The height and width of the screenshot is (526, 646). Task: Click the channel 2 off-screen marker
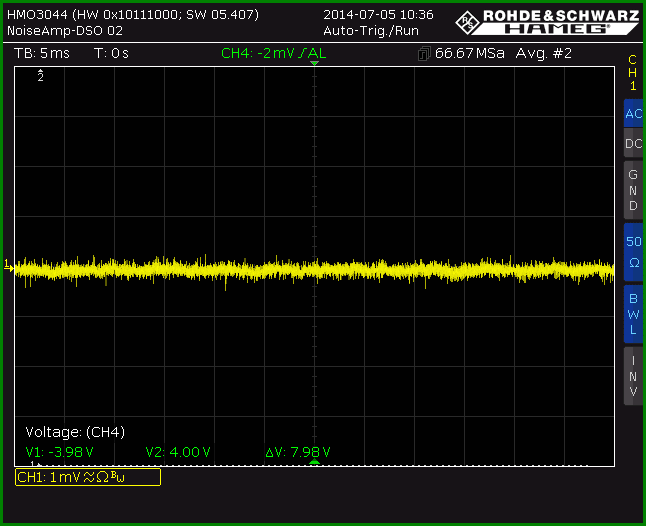[40, 75]
